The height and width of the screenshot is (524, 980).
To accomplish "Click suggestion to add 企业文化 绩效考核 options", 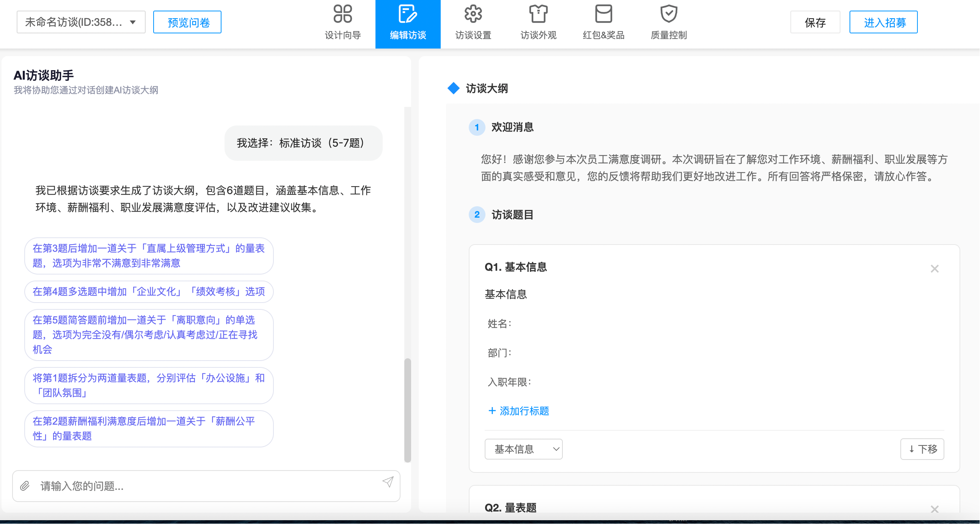I will (149, 292).
